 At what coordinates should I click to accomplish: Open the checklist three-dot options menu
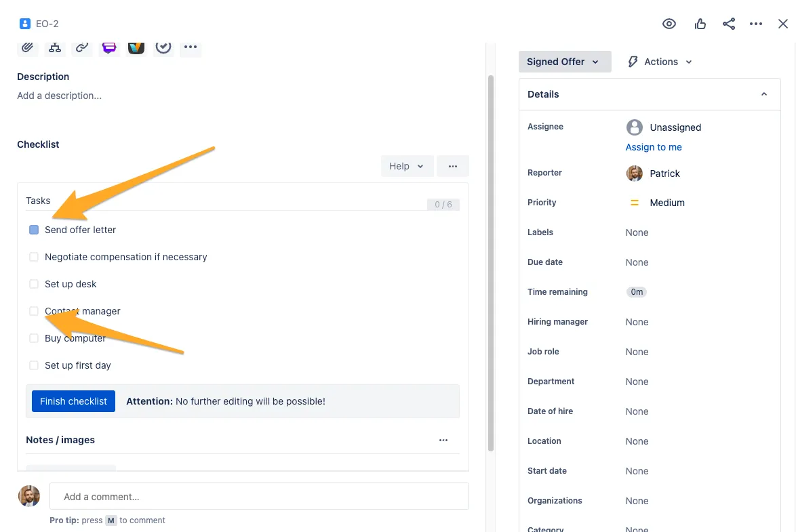click(453, 166)
